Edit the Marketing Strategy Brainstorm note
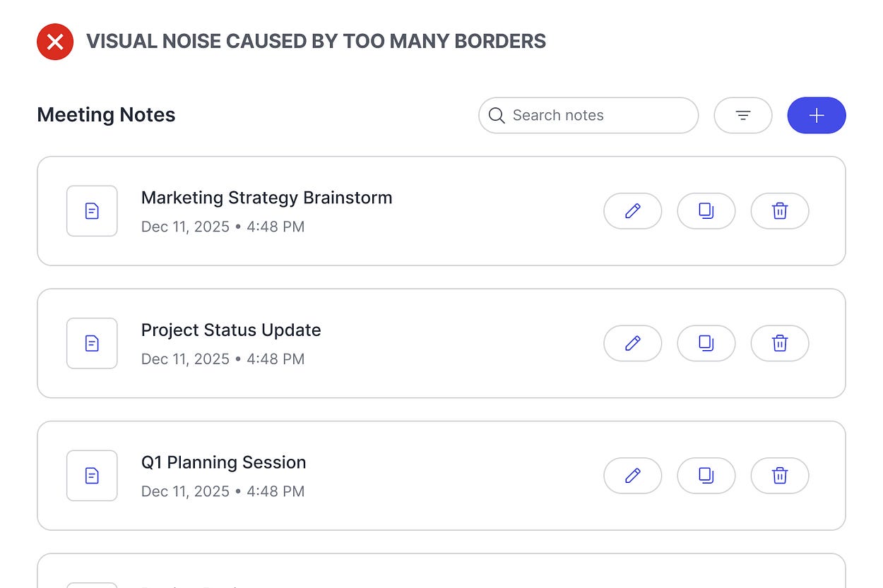Screen dimensions: 883x588 [632, 210]
